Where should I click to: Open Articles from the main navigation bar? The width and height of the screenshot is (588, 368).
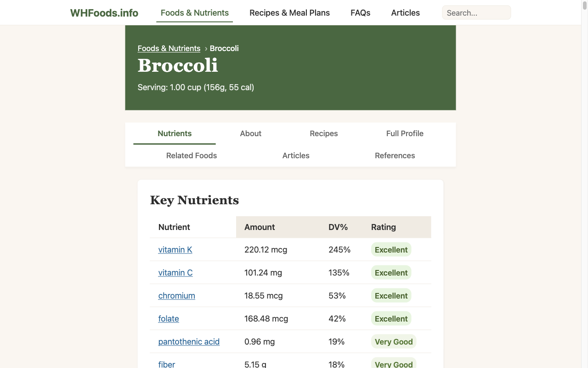pos(405,12)
